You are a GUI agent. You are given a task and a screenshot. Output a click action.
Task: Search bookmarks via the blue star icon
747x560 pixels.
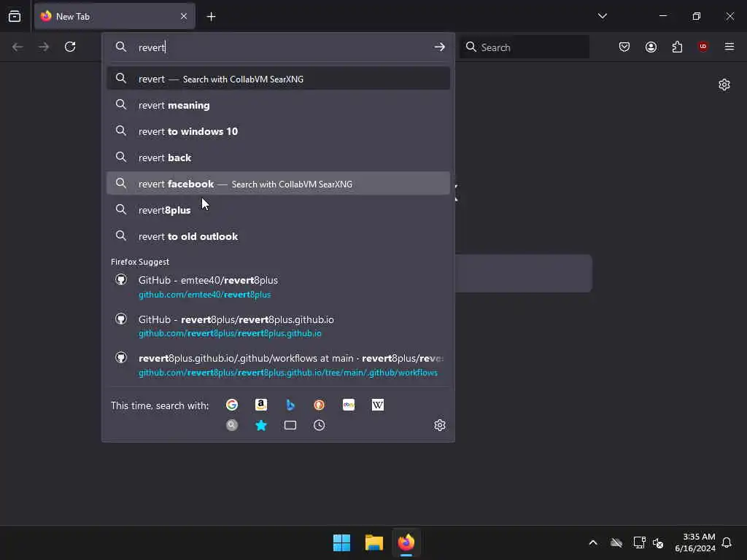[x=261, y=425]
